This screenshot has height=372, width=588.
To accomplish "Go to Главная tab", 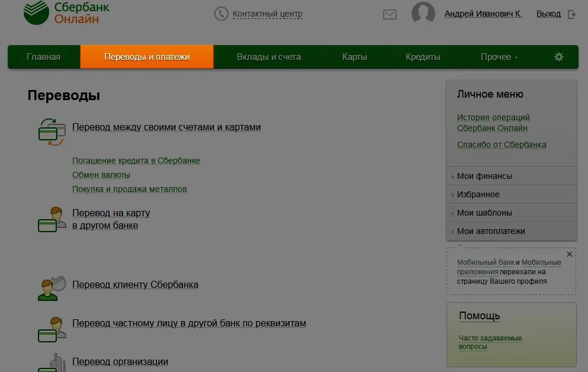I will tap(43, 57).
